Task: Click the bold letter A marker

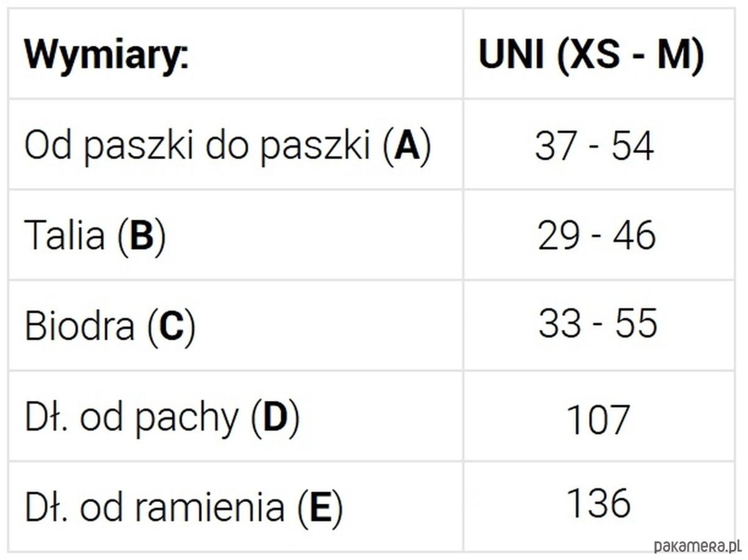Action: pos(408,146)
